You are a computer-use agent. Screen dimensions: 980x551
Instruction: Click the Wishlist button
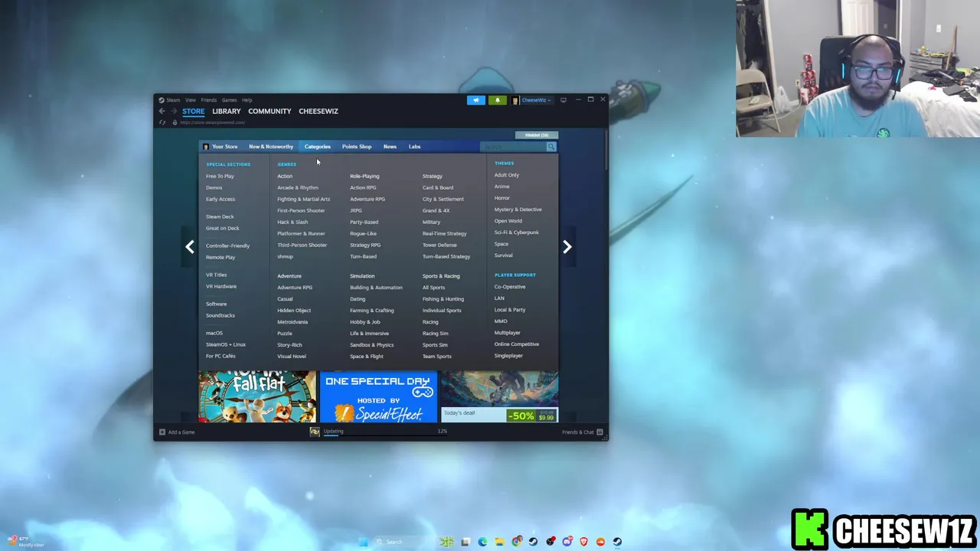[x=537, y=135]
